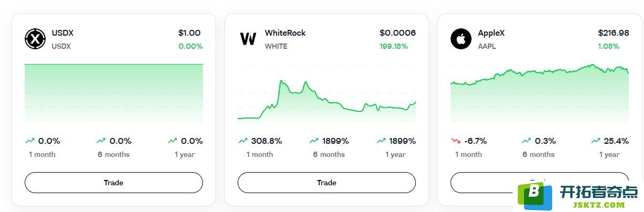
Task: Click the USDX token logo icon
Action: click(x=36, y=39)
